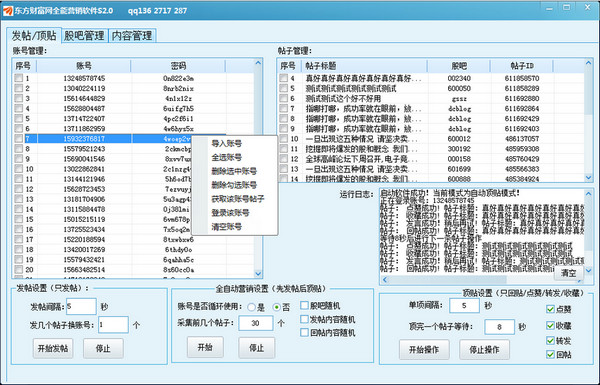Image resolution: width=600 pixels, height=385 pixels.
Task: Click 停止 button in 发帖设置
Action: point(103,348)
